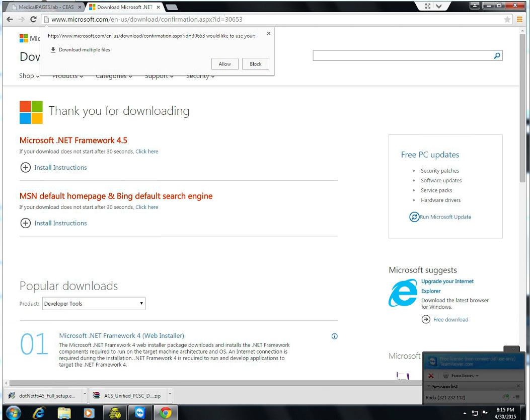Click the Chrome icon in the taskbar

click(166, 413)
